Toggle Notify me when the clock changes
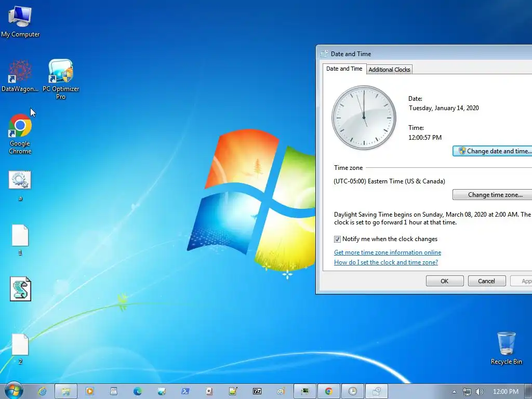 (337, 239)
